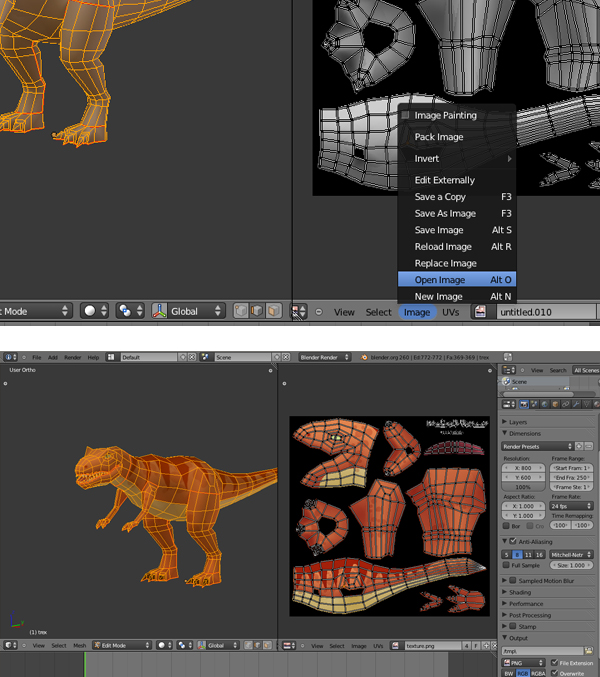Open the Render menu in lower Blender window
600x677 pixels.
click(x=73, y=357)
